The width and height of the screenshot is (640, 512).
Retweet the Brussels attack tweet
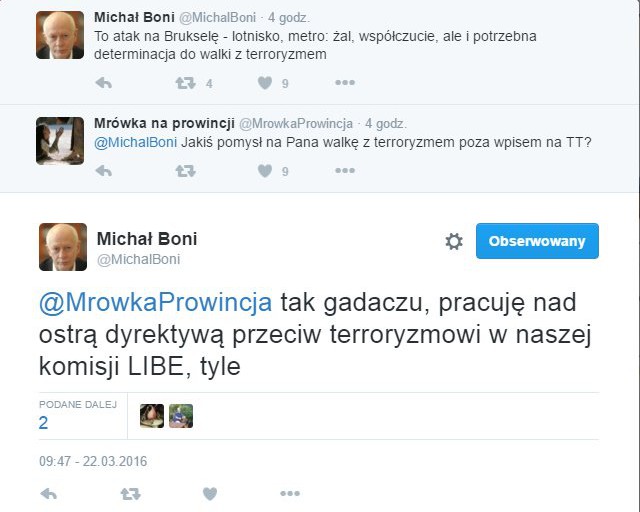pos(185,84)
